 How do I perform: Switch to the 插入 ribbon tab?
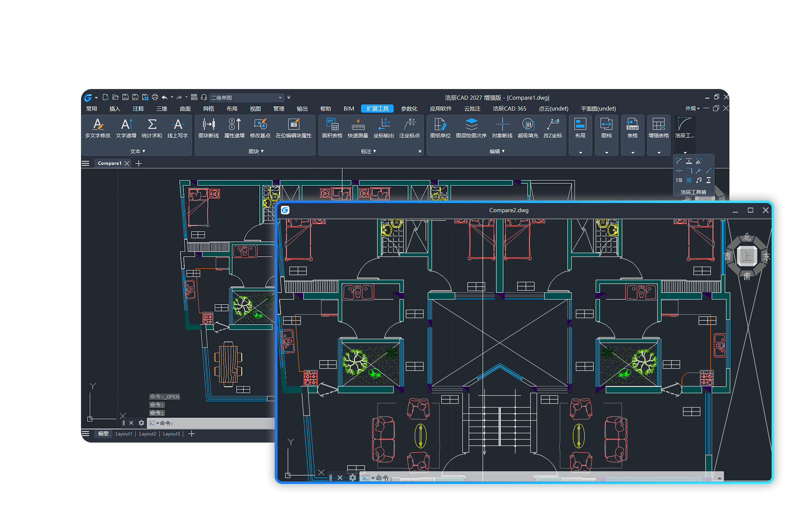[x=115, y=108]
